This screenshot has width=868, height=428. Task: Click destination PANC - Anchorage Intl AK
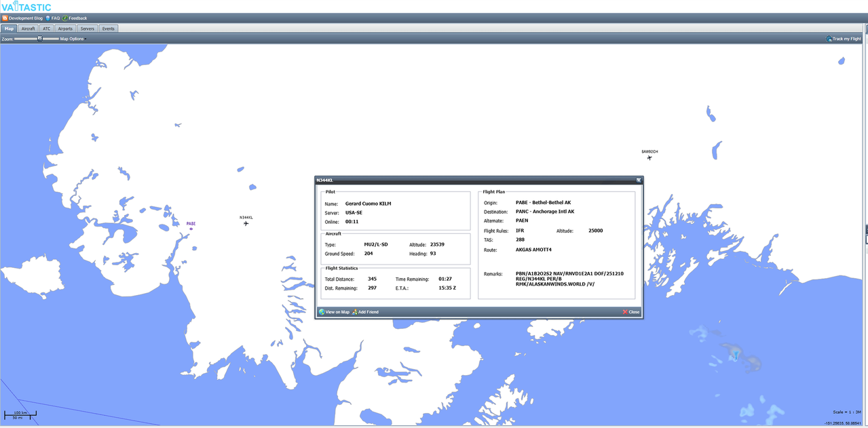click(x=545, y=212)
